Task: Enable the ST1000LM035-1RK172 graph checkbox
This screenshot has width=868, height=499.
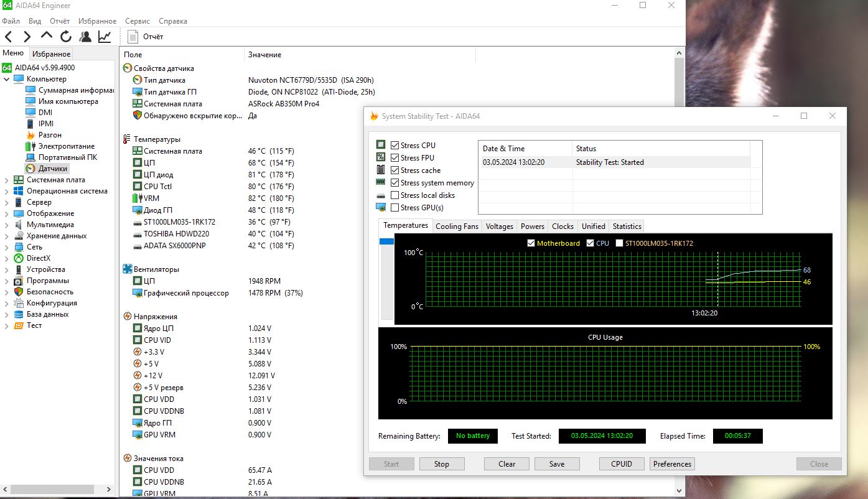Action: (619, 243)
